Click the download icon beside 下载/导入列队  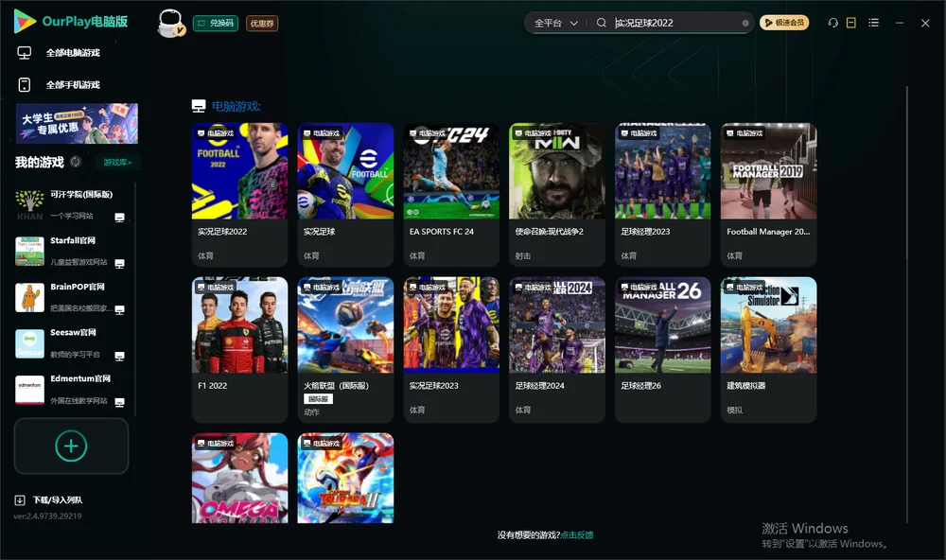[x=20, y=500]
